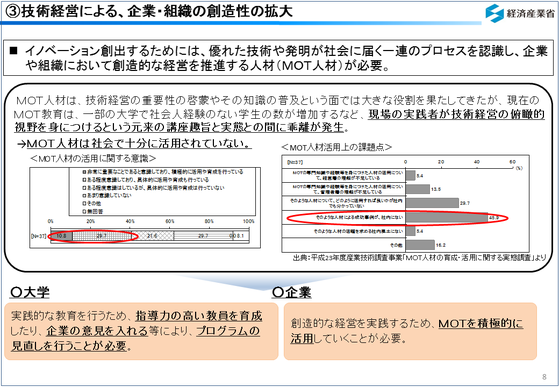Click legend entry ある程度意識しており、具体的に活用や育成も行っている

click(x=145, y=180)
